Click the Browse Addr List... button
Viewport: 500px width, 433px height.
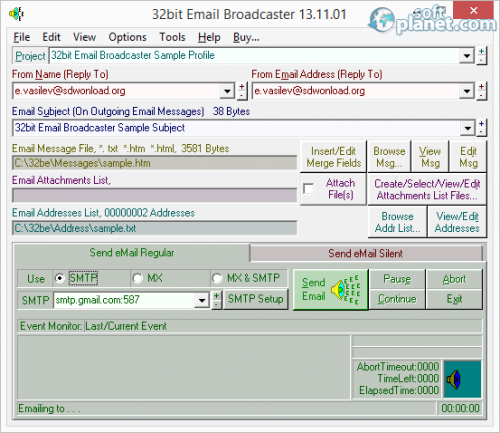(x=397, y=222)
